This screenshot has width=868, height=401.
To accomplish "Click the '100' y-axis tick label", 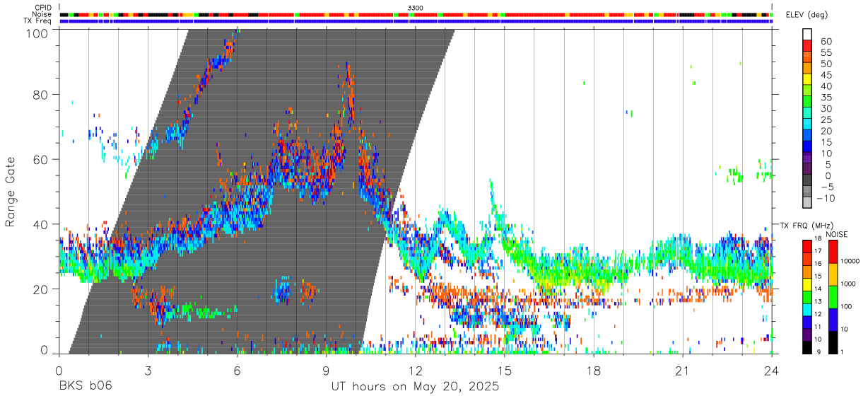I will point(37,33).
